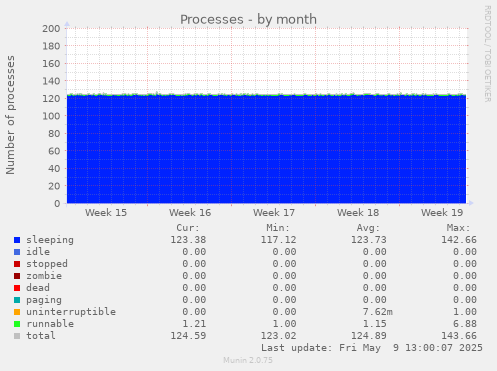Click the 'Munin 2.0.75' footer text
Image resolution: width=497 pixels, height=371 pixels.
click(248, 360)
